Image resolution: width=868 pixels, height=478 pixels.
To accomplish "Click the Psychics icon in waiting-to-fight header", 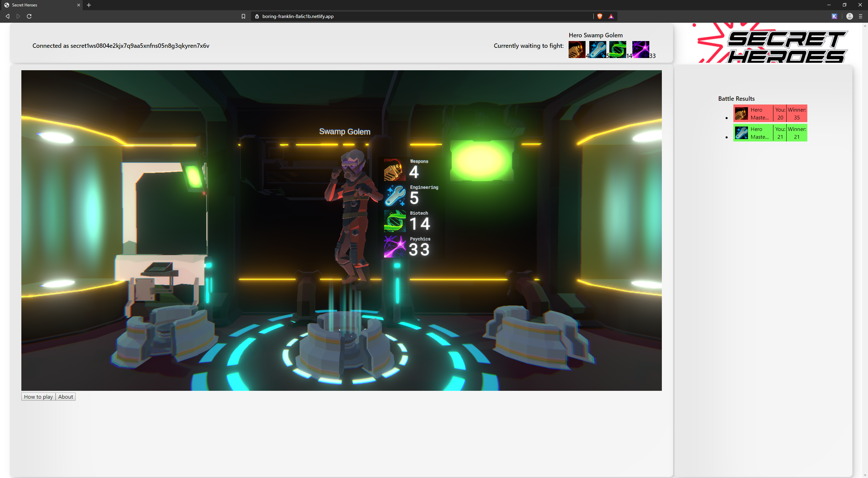I will point(640,50).
